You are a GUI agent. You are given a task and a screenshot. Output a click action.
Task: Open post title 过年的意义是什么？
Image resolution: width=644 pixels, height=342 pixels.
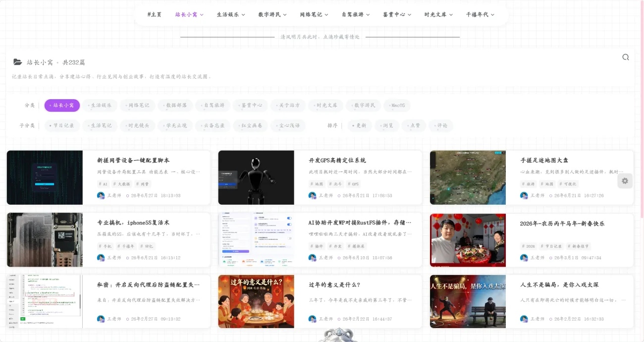click(x=334, y=285)
